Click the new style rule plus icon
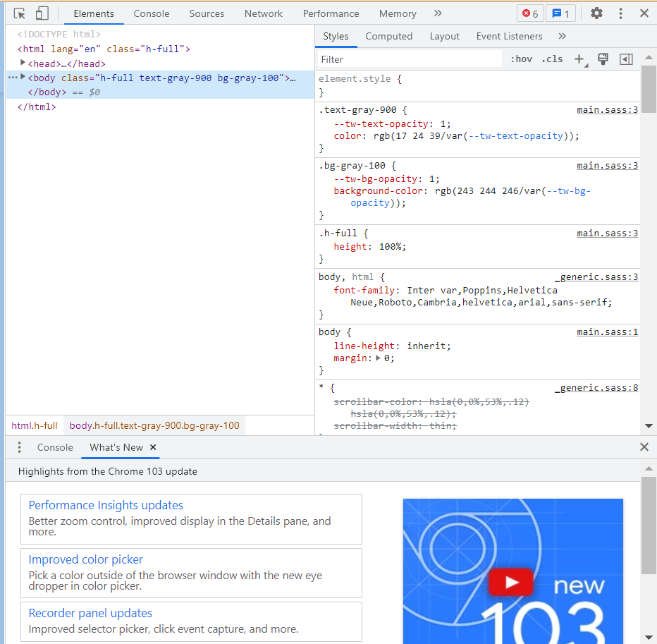Screen dimensions: 657x644 coord(579,59)
